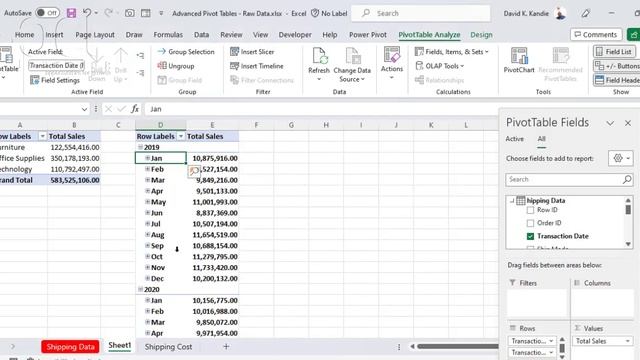640x360 pixels.
Task: Click the Redo arrow icon
Action: pos(108,13)
